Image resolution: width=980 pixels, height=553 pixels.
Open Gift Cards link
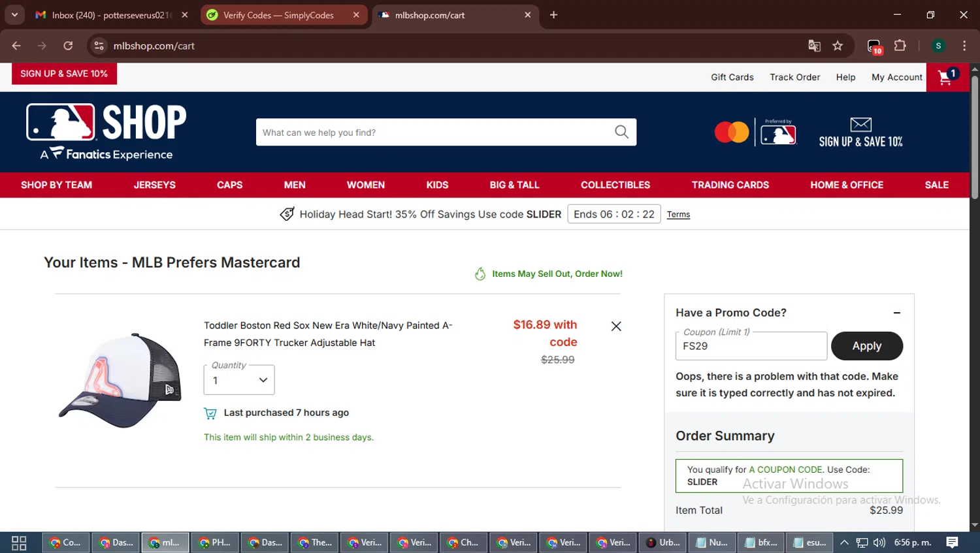[x=732, y=77]
